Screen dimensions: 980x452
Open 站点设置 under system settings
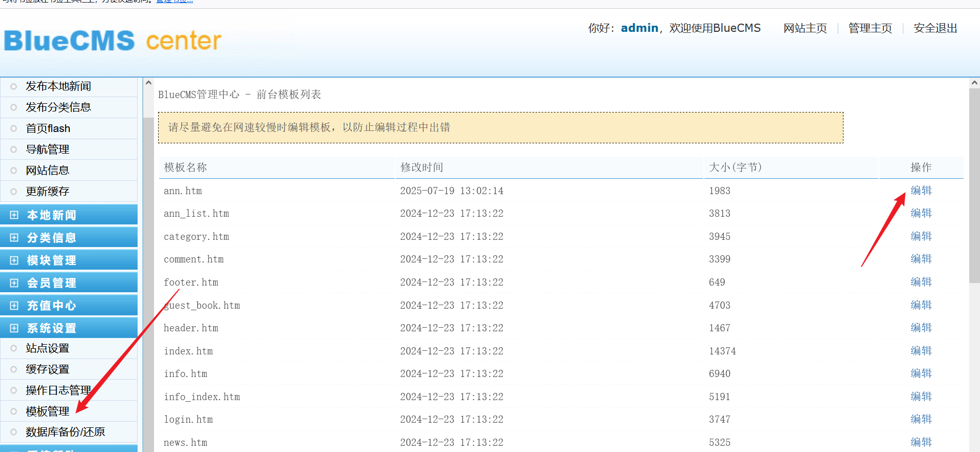point(48,348)
